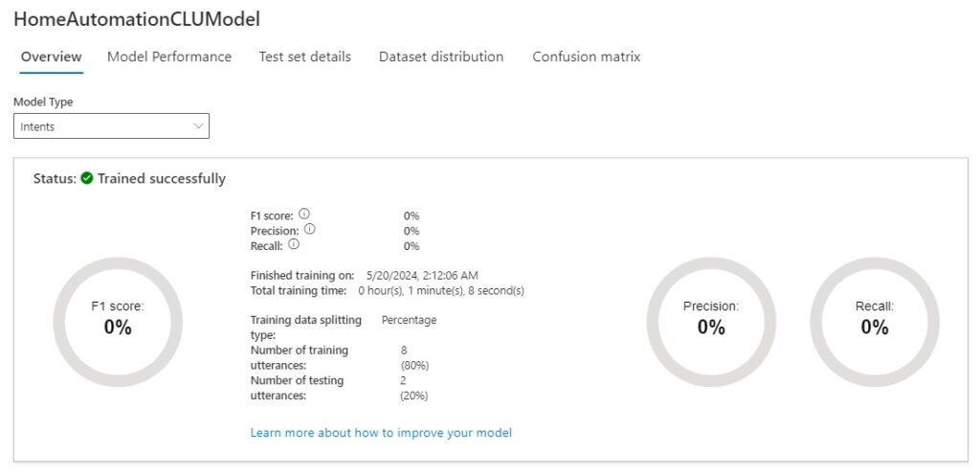980x476 pixels.
Task: Click the F1 score info icon
Action: (303, 215)
